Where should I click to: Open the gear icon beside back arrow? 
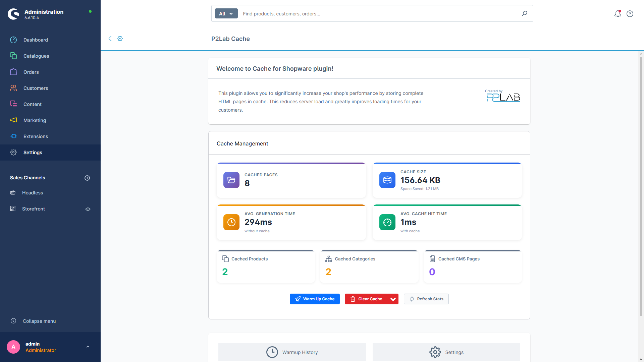click(120, 39)
